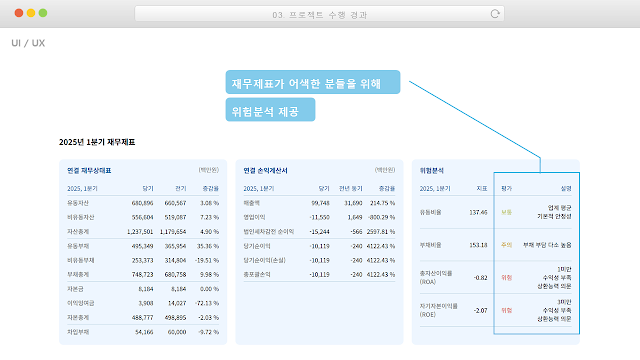Image resolution: width=640 pixels, height=360 pixels.
Task: Click the 비유동부채 row label
Action: pyautogui.click(x=80, y=260)
